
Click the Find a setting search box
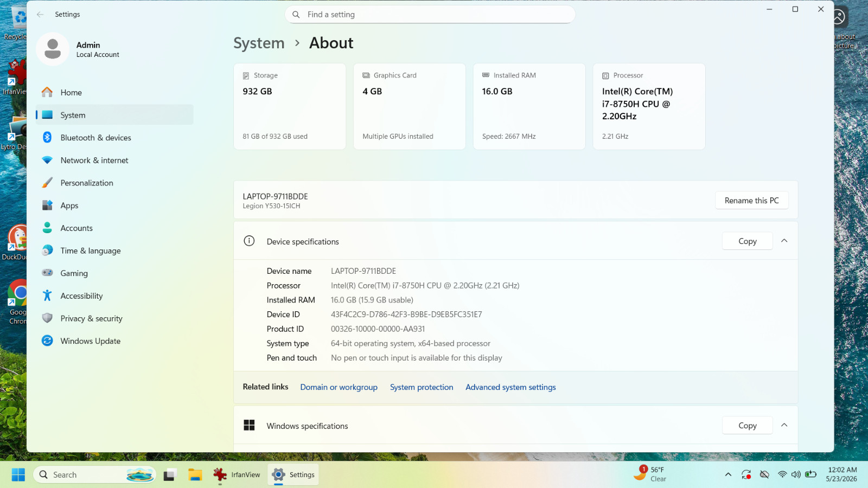tap(430, 15)
